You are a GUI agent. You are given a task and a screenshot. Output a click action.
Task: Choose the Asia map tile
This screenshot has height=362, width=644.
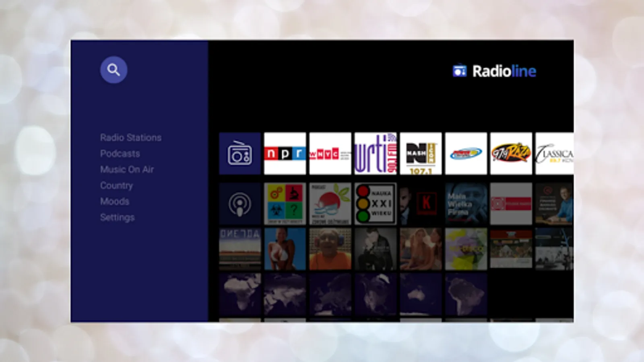(285, 294)
